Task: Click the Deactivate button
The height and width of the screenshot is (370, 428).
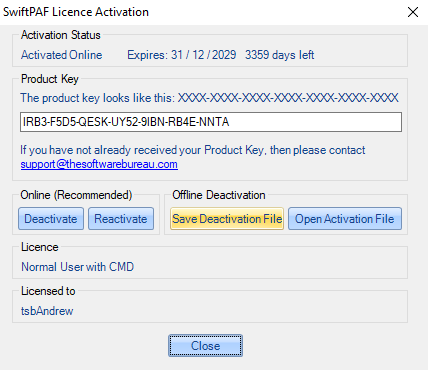Action: pos(51,219)
